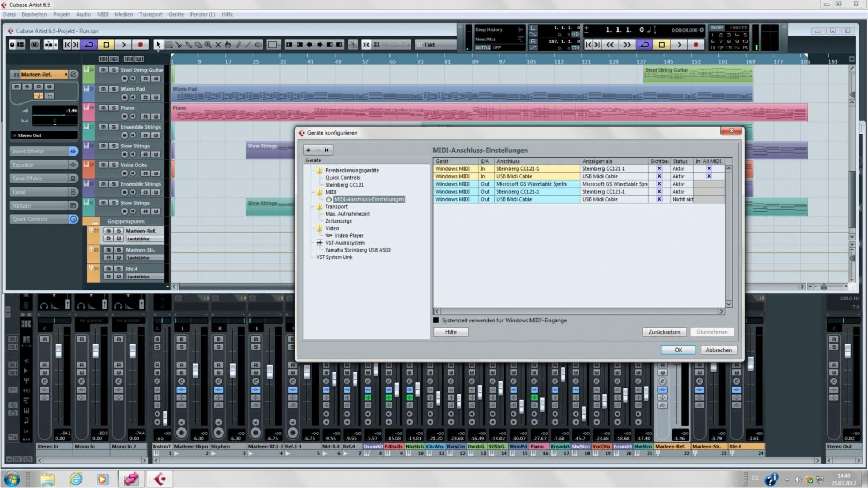868x488 pixels.
Task: Select the Mute X tool
Action: click(x=218, y=45)
